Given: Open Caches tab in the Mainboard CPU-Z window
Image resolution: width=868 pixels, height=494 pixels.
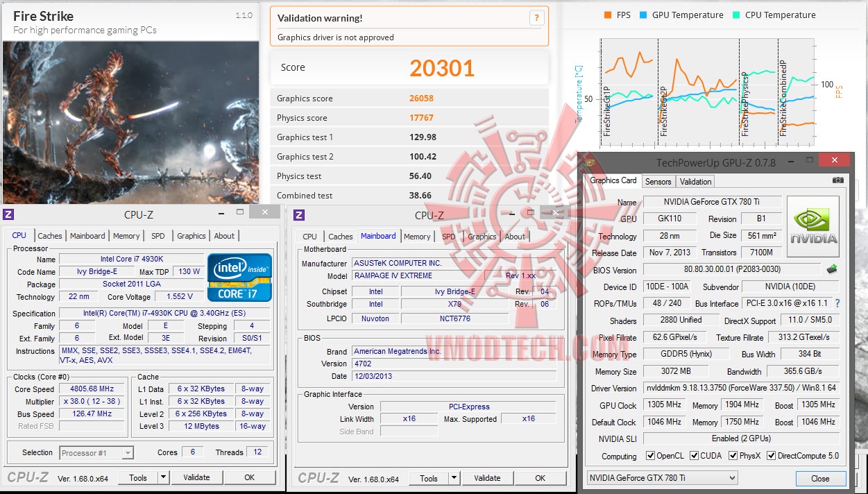Looking at the screenshot, I should 341,237.
